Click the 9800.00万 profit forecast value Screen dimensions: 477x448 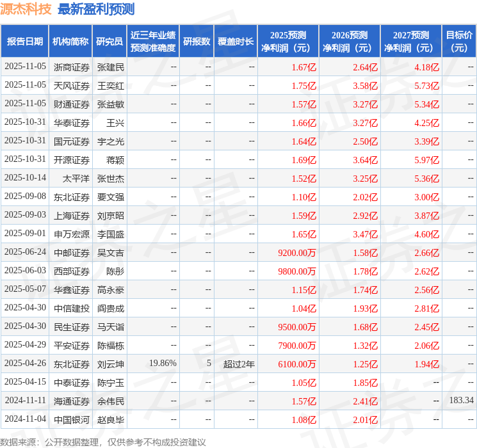click(297, 271)
